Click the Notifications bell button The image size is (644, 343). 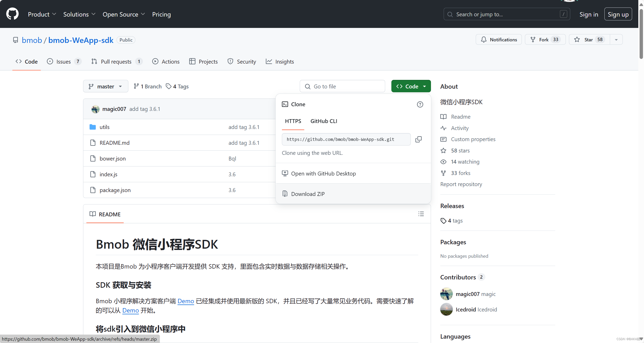499,40
